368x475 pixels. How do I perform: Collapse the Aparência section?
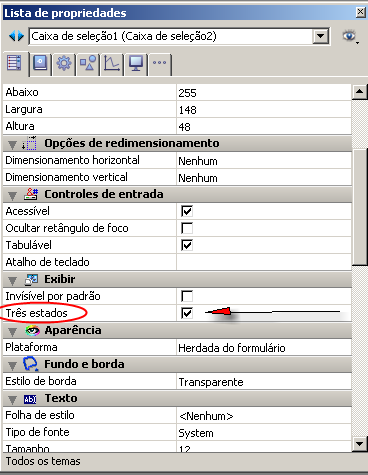(13, 331)
